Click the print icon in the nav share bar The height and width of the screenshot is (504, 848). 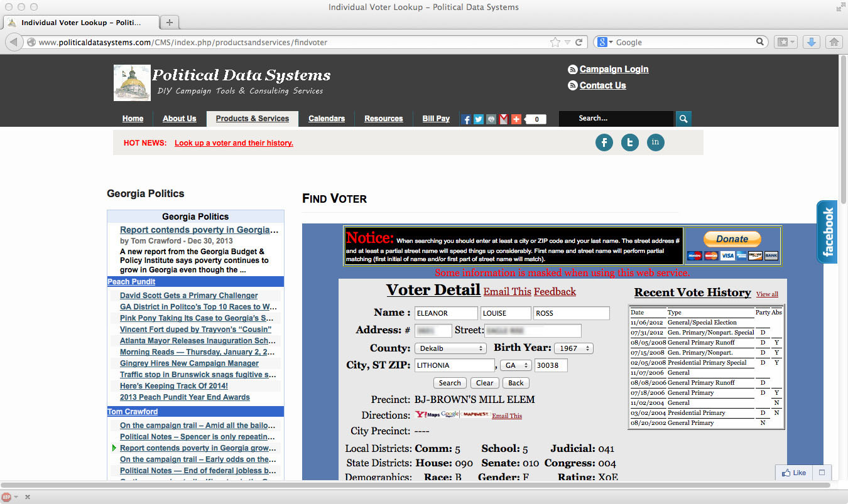491,119
